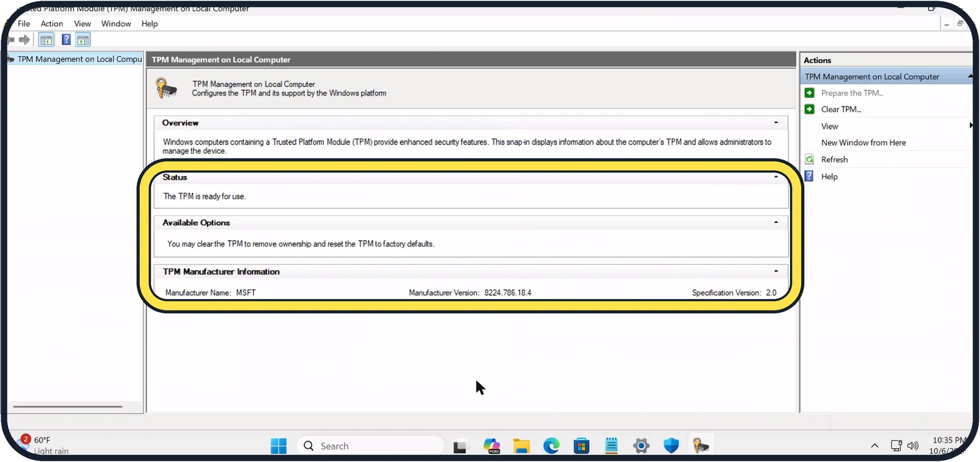This screenshot has width=980, height=462.
Task: Toggle Show/Hide Console Tree toolbar icon
Action: (46, 40)
